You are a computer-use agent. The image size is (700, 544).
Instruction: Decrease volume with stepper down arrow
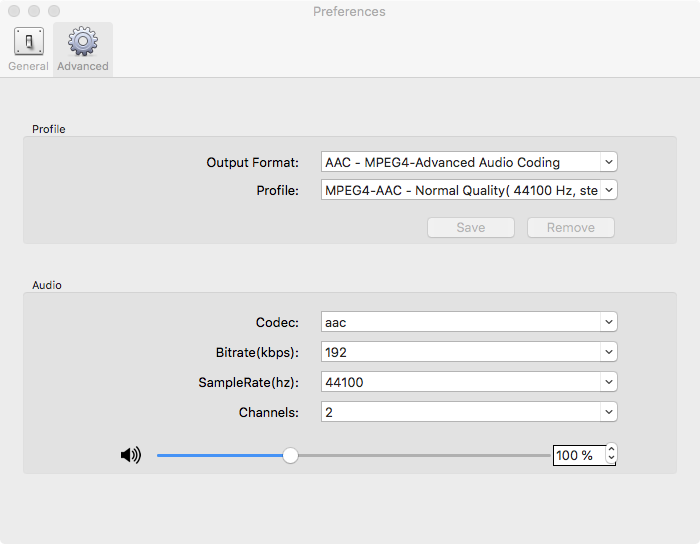[611, 460]
